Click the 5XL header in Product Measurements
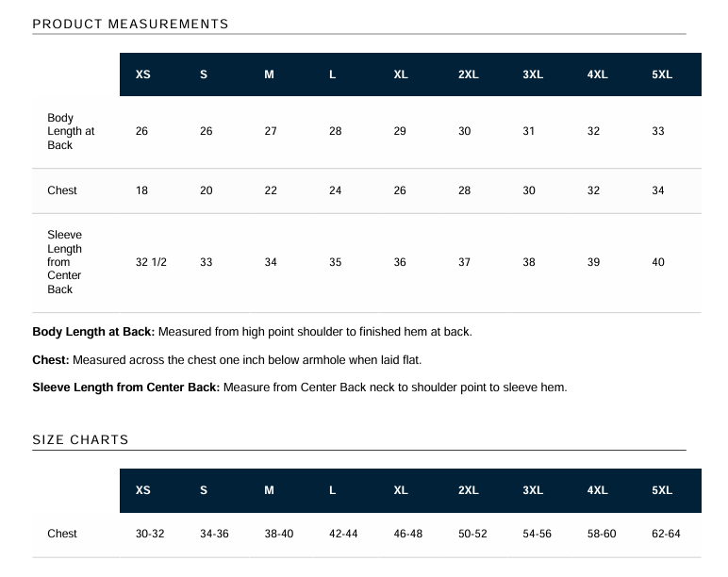Screen dimensions: 728x577 pos(662,74)
